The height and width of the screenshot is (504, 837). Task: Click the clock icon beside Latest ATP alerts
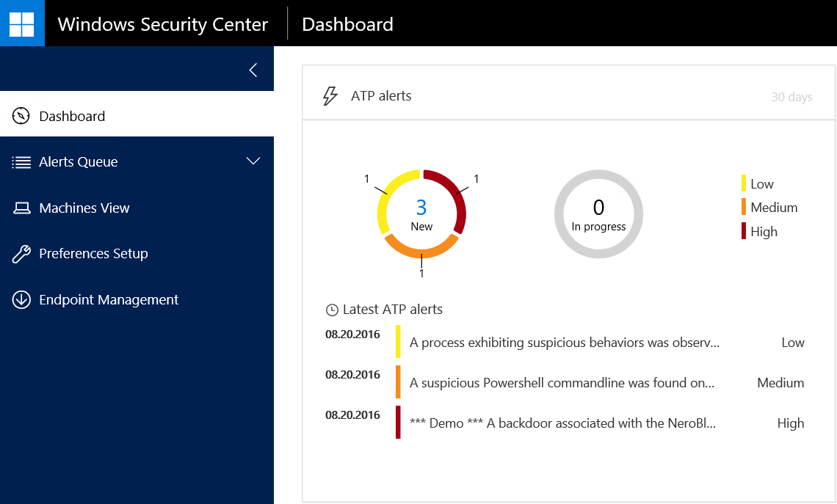pos(332,310)
